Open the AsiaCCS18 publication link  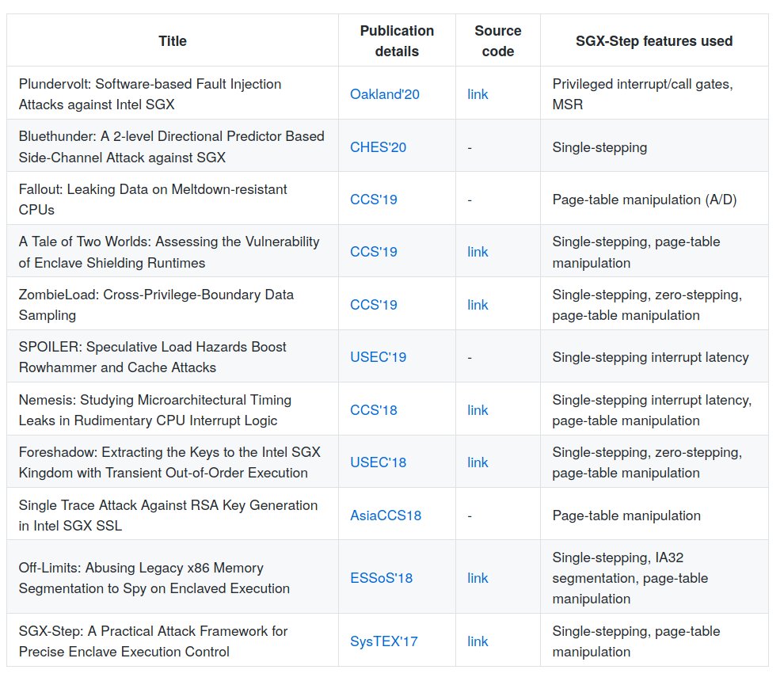(386, 516)
